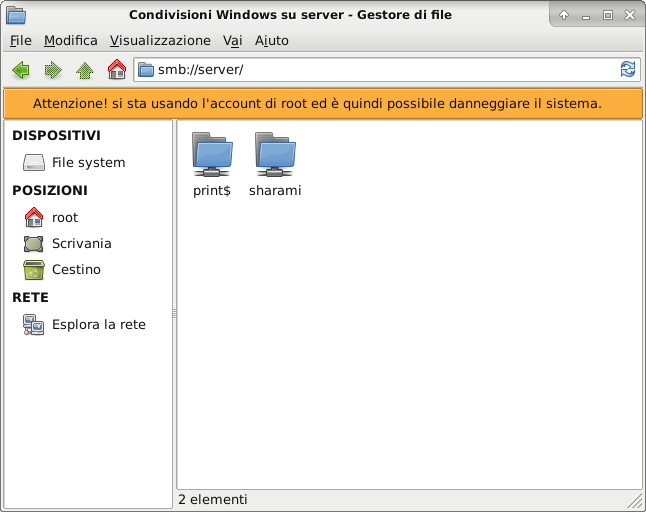Click the folder icon inside the address bar
This screenshot has height=512, width=646.
coord(145,70)
